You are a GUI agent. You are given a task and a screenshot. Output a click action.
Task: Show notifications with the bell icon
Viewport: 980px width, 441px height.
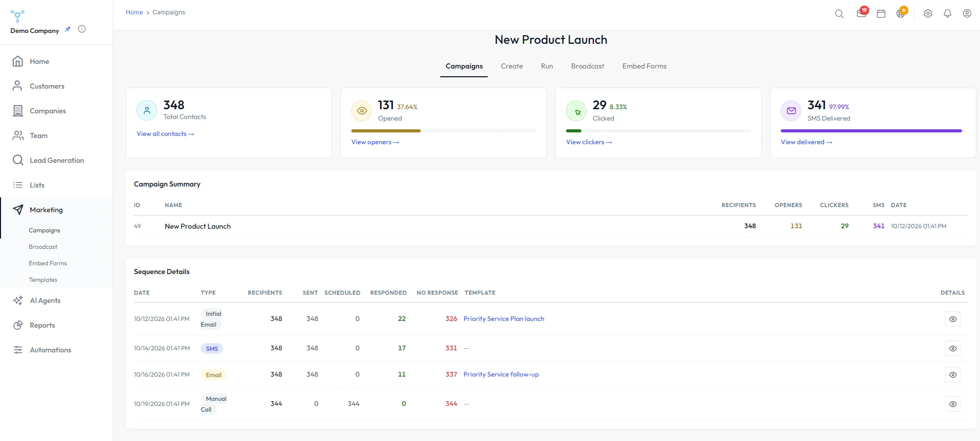coord(948,14)
